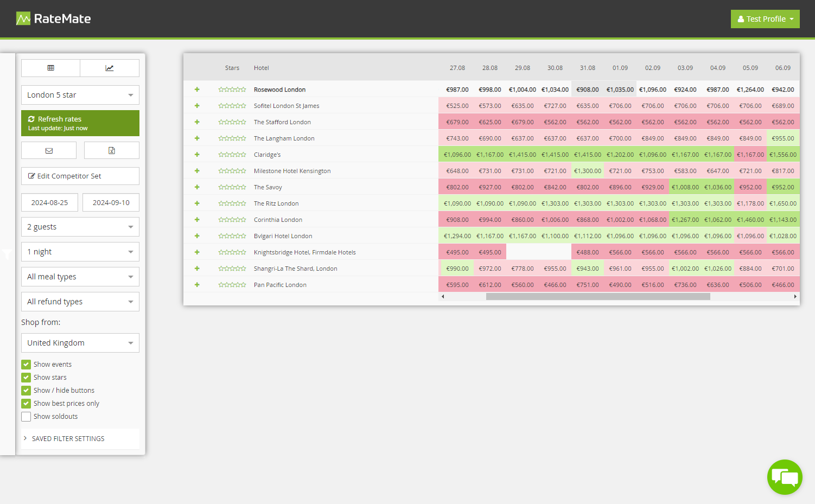815x504 pixels.
Task: Expand Saved Filter Settings section
Action: 80,438
